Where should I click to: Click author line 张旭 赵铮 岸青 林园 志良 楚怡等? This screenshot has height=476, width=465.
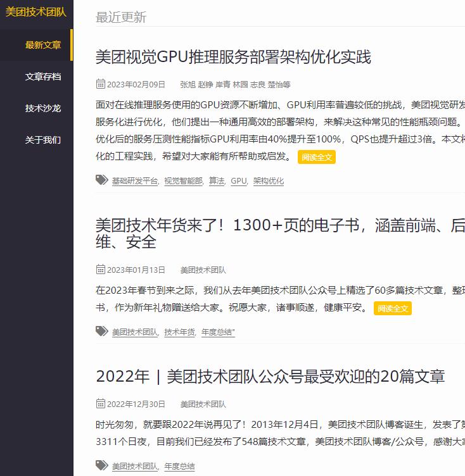point(235,85)
